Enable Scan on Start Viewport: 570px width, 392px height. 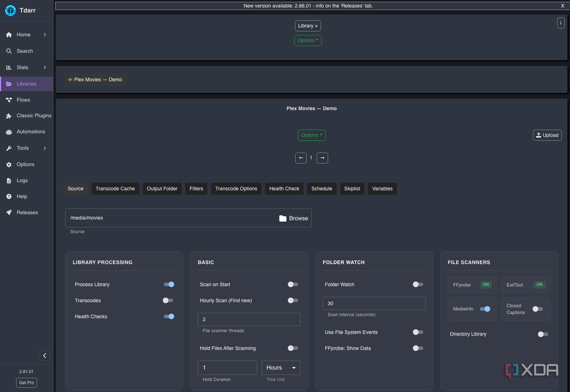click(293, 284)
